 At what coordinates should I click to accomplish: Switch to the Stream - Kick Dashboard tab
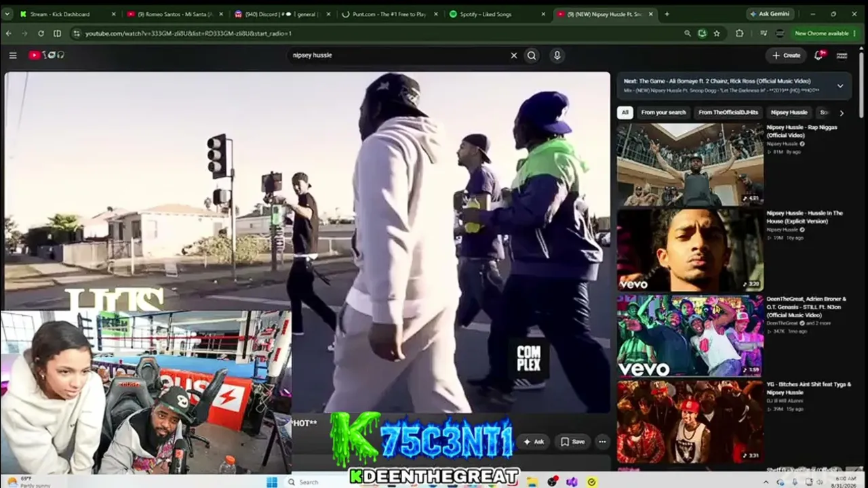tap(68, 14)
